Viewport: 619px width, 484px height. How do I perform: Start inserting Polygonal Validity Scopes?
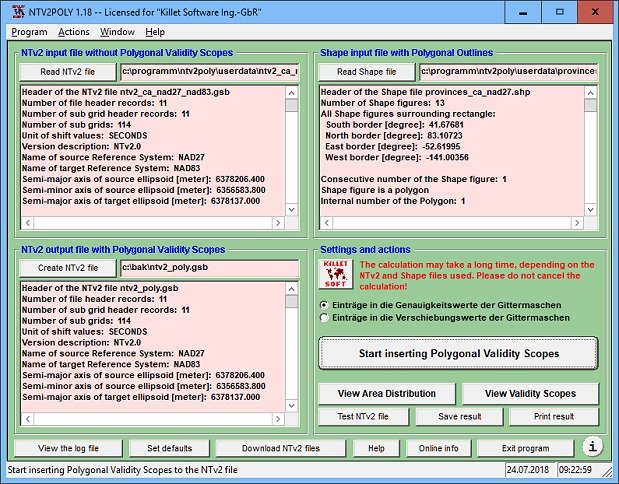(x=459, y=353)
